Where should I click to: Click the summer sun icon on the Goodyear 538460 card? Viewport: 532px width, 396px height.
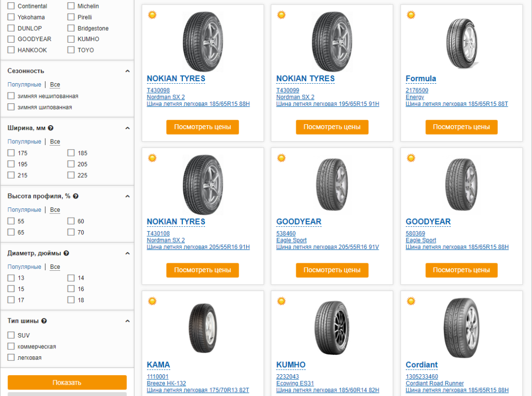click(282, 158)
